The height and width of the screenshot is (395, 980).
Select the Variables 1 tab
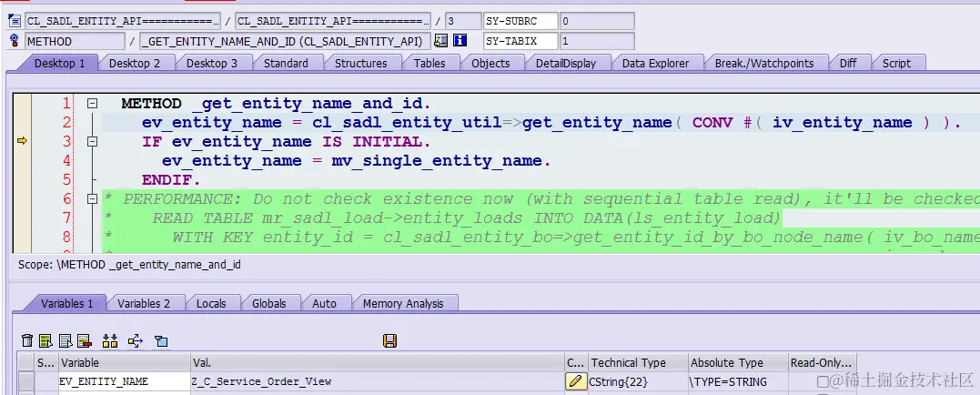click(x=66, y=303)
